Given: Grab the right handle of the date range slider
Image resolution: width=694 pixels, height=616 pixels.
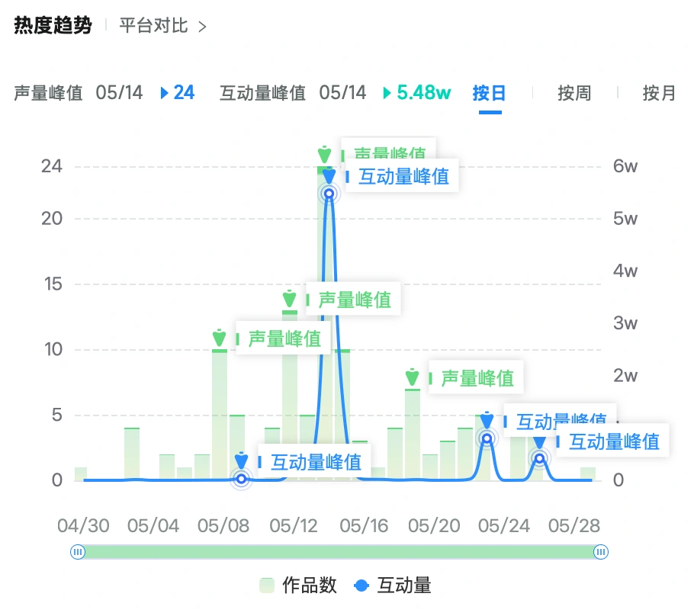Looking at the screenshot, I should [x=601, y=552].
